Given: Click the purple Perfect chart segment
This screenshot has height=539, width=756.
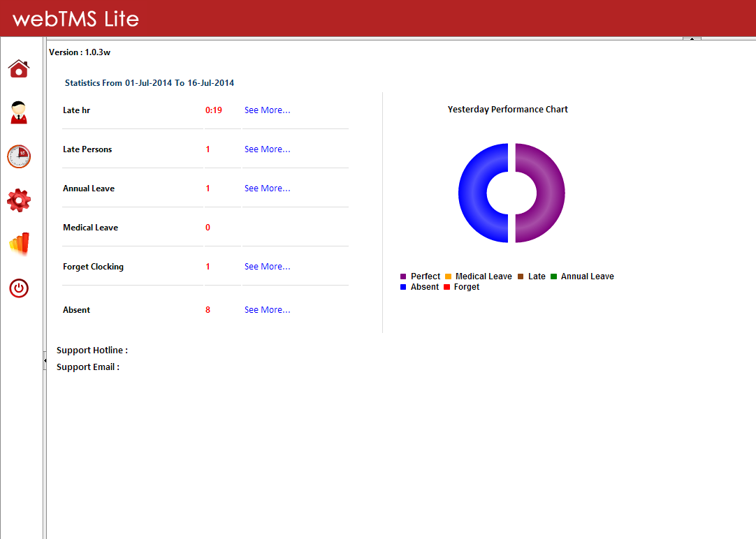Looking at the screenshot, I should click(551, 193).
